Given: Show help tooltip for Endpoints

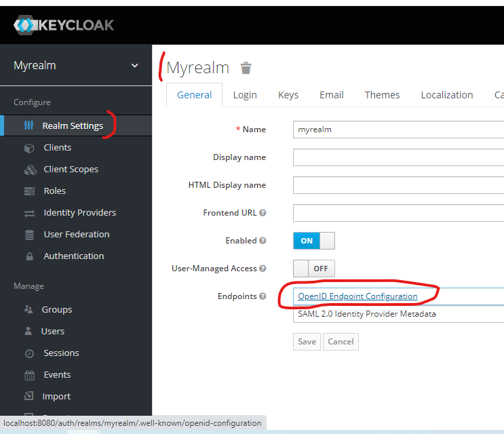Looking at the screenshot, I should click(263, 296).
